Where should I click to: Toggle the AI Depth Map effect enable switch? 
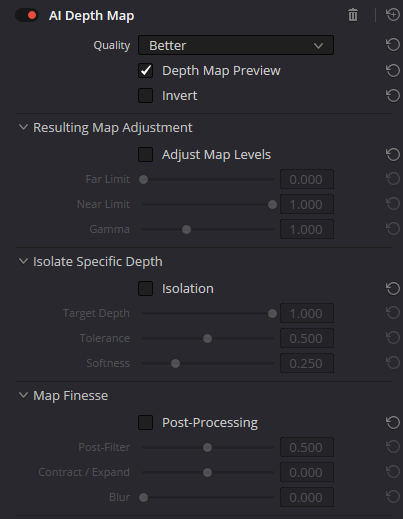click(x=27, y=15)
